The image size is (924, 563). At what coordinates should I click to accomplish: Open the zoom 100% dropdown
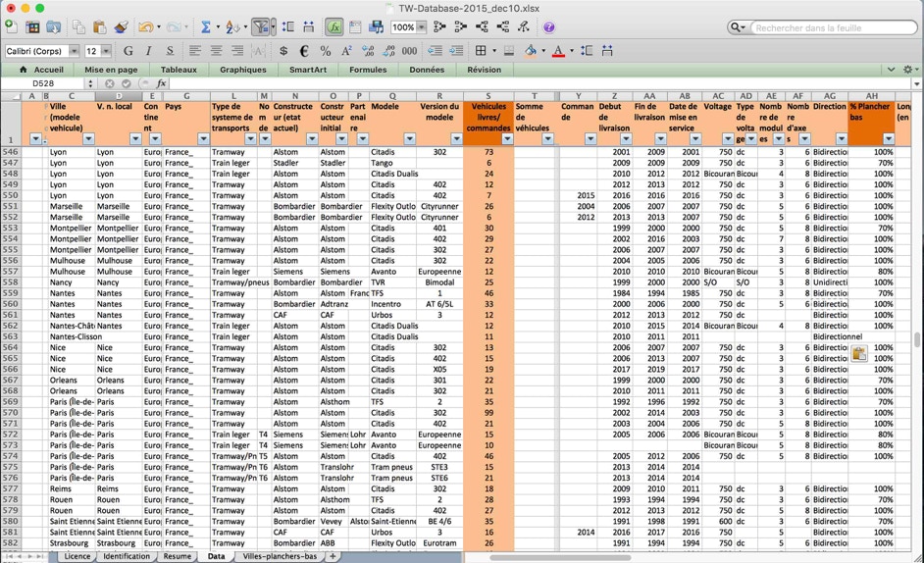422,27
